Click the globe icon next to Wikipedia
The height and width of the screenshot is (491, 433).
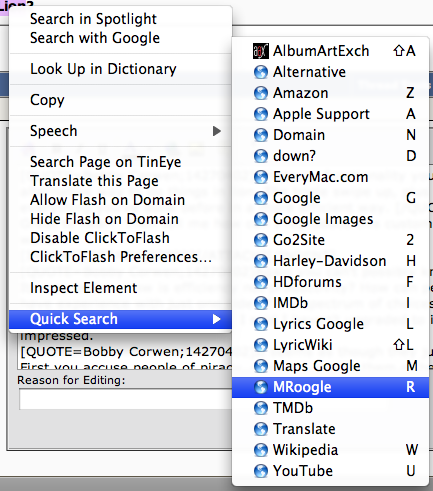tap(261, 450)
